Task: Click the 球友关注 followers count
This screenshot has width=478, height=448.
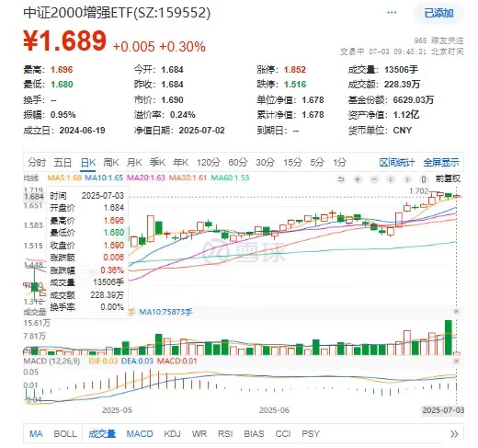Action: coord(438,40)
